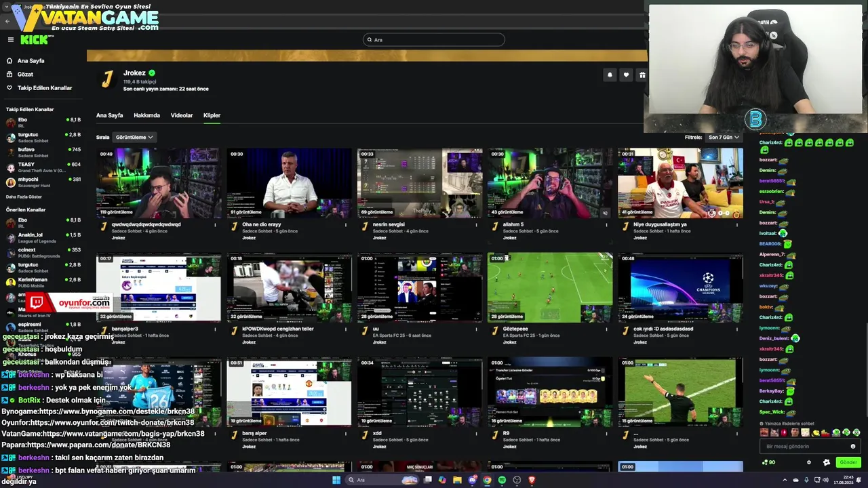Open the Brave browser from the taskbar
This screenshot has height=488, width=868.
(x=532, y=480)
